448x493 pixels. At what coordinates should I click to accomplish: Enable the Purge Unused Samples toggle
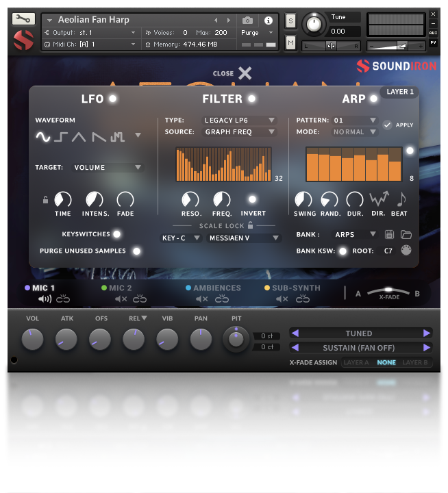click(x=137, y=251)
